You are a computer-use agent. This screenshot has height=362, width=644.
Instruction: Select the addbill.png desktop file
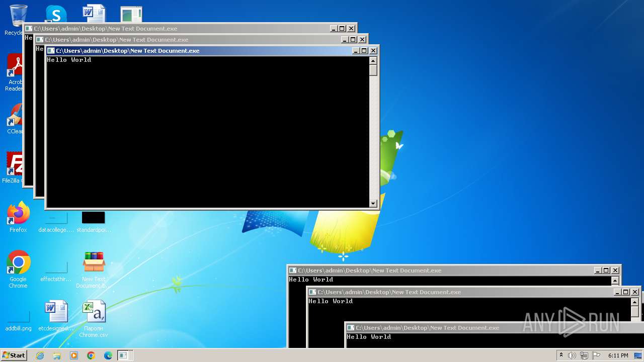19,321
